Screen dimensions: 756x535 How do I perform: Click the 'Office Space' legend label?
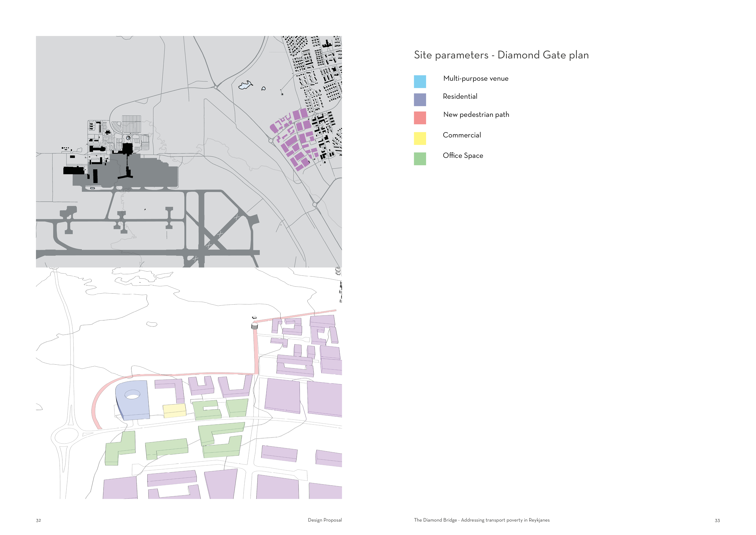tap(463, 156)
